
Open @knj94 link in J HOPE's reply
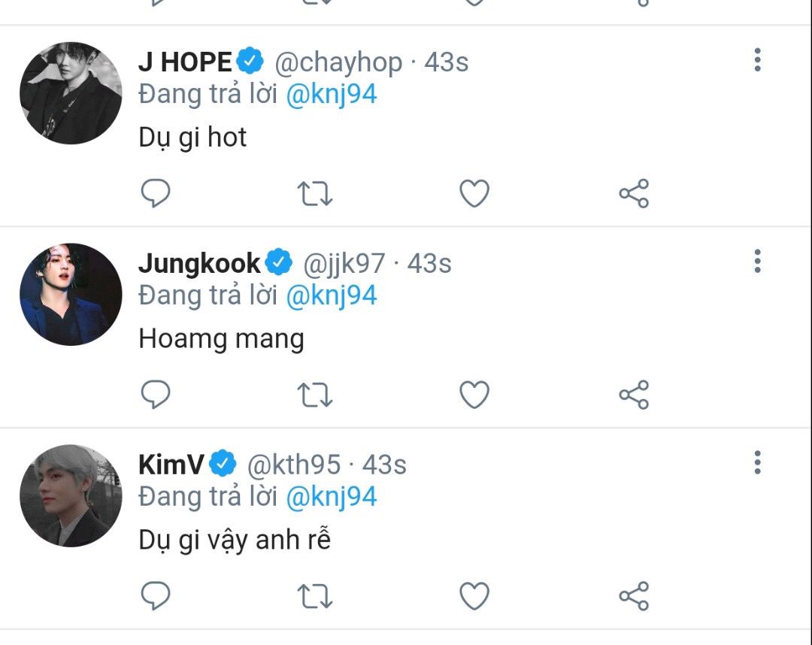[x=332, y=95]
